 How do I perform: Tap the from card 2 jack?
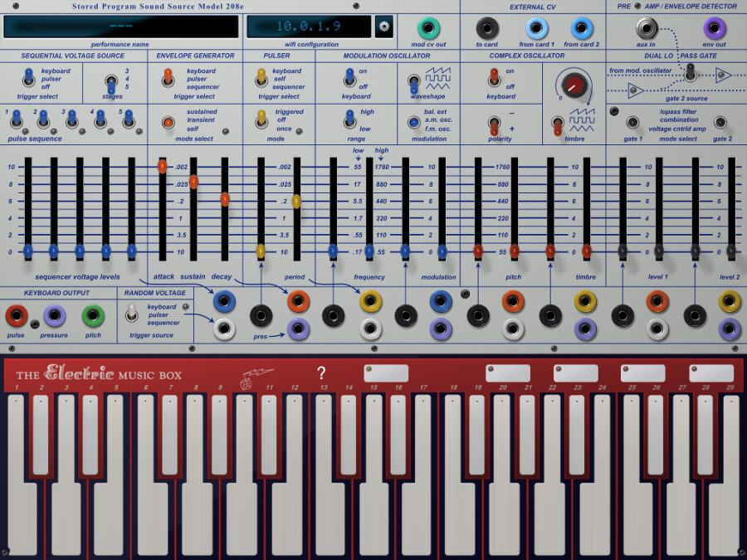click(x=581, y=28)
